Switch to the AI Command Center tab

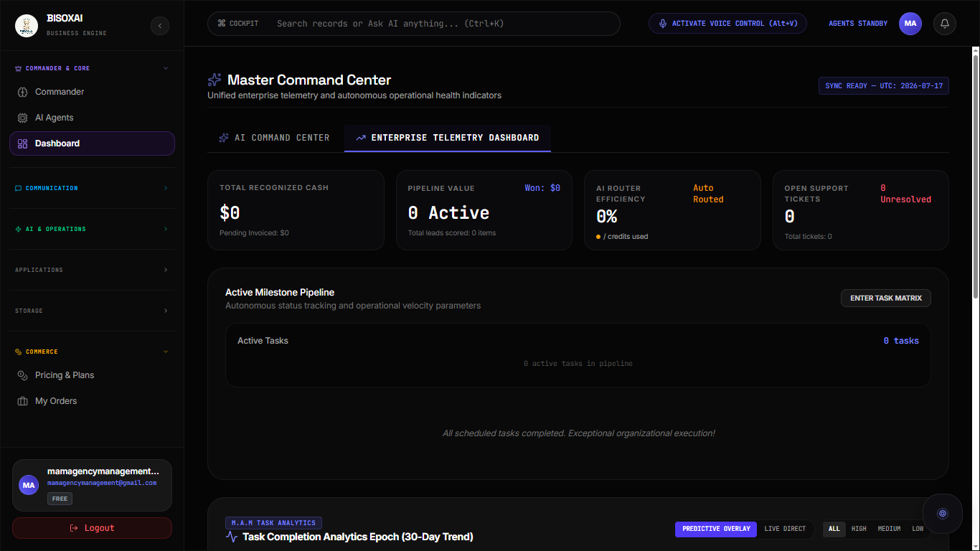[x=274, y=138]
